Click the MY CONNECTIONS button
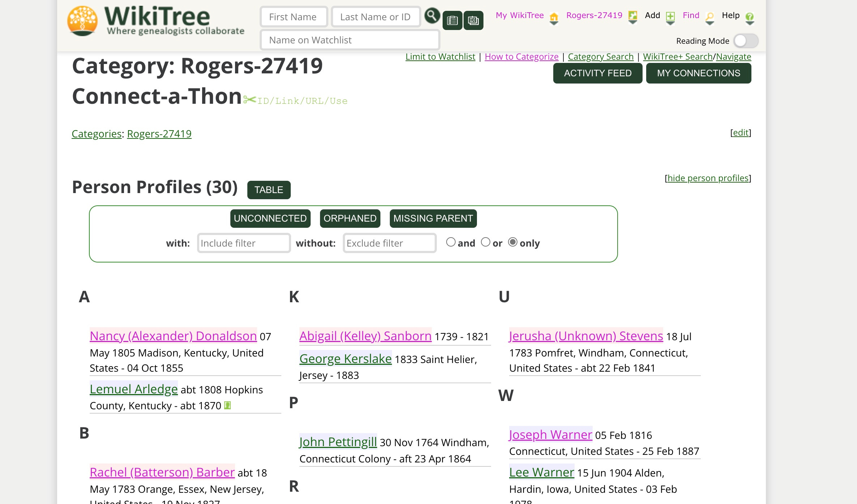857x504 pixels. click(699, 73)
